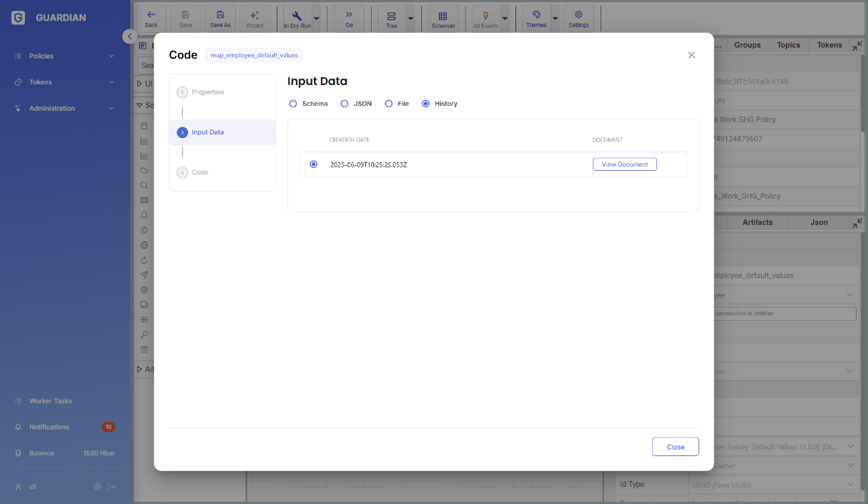The width and height of the screenshot is (868, 504).
Task: Click the logout icon beside user s1
Action: click(112, 487)
